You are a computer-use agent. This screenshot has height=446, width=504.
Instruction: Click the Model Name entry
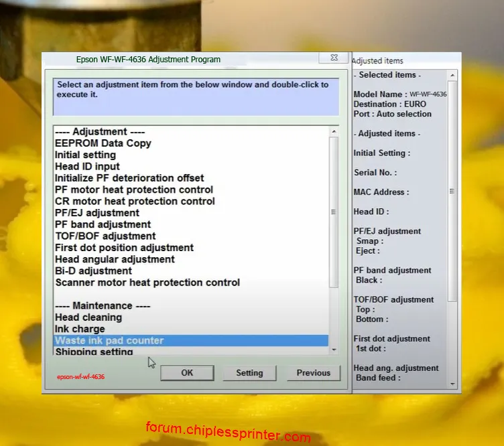(x=400, y=94)
